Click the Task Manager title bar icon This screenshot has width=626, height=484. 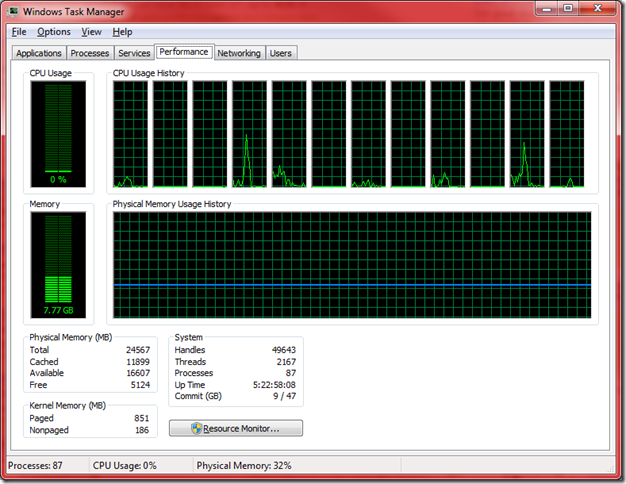pos(13,11)
